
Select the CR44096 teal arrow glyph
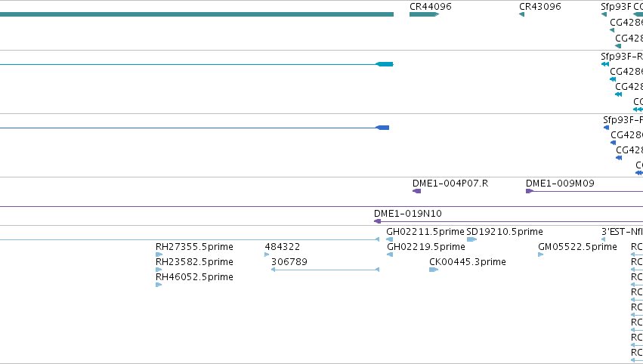click(x=424, y=14)
